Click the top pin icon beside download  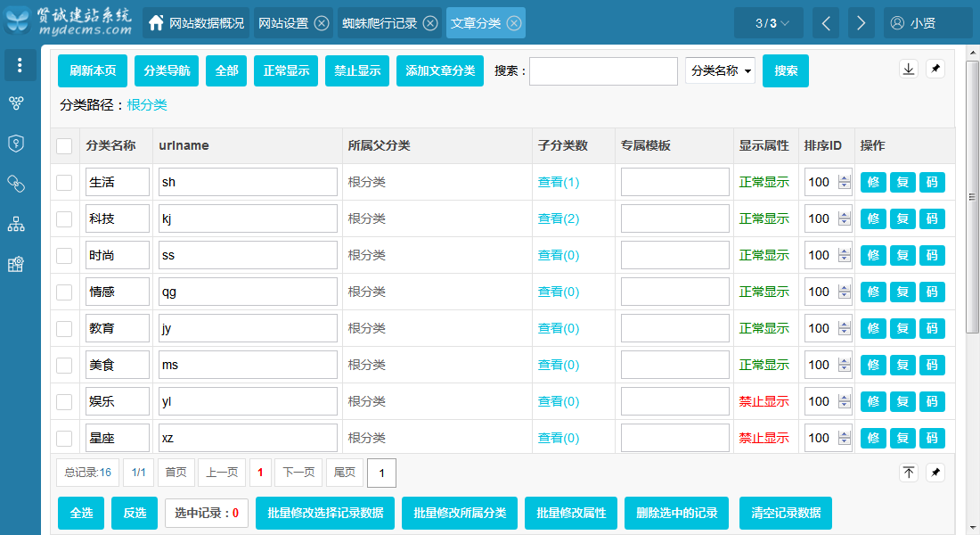point(935,70)
